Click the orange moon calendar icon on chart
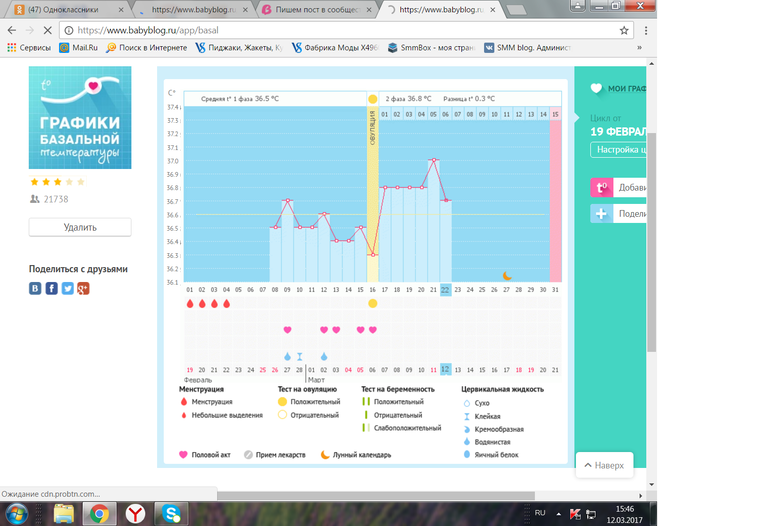This screenshot has height=526, width=770. pos(507,276)
